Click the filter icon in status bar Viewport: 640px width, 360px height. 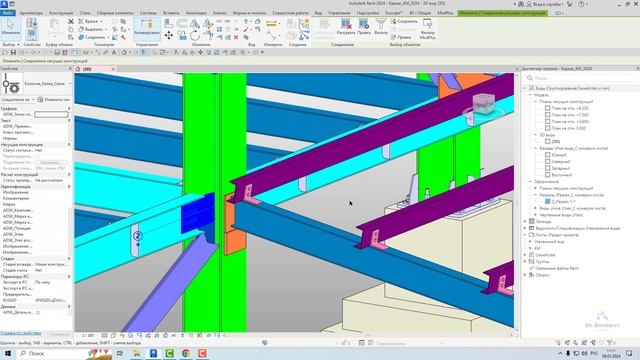pyautogui.click(x=610, y=343)
